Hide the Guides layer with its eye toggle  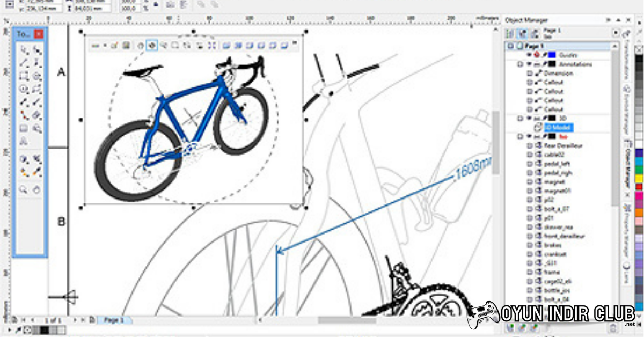(x=529, y=54)
